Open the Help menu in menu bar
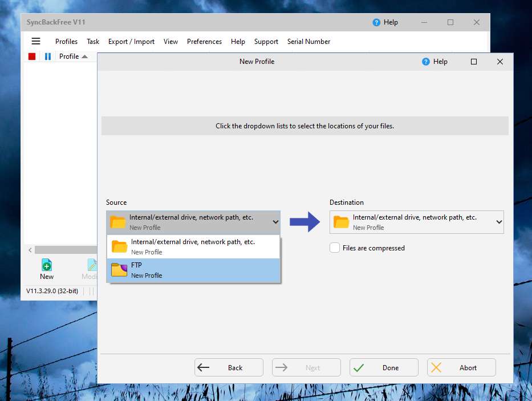Viewport: 532px width, 401px height. (238, 42)
